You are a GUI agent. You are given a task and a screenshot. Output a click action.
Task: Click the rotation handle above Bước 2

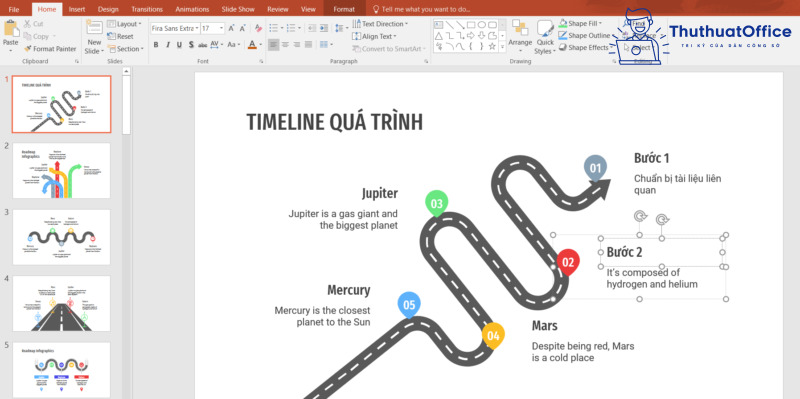662,219
